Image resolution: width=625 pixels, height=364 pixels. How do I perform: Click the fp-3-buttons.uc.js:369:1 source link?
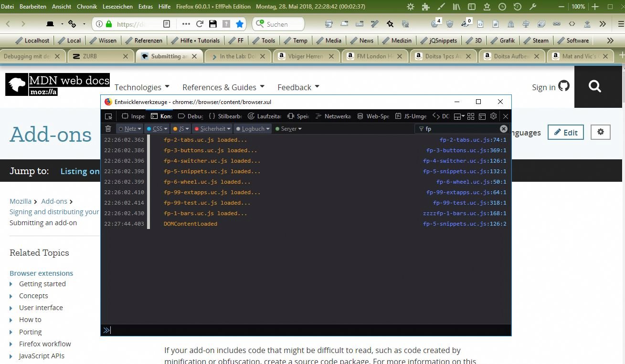466,150
